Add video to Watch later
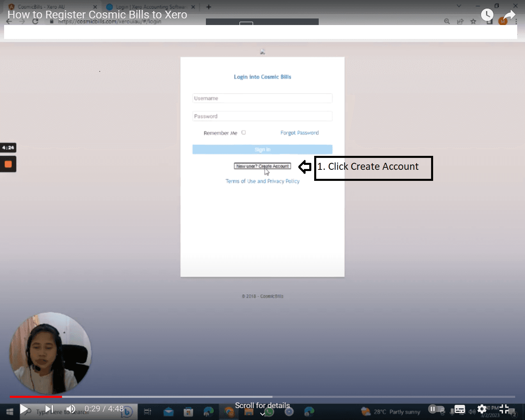The image size is (525, 420). click(487, 15)
